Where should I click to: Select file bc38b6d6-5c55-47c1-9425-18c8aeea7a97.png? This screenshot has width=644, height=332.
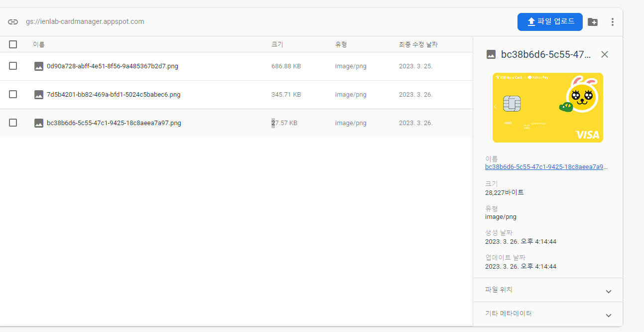pyautogui.click(x=114, y=123)
